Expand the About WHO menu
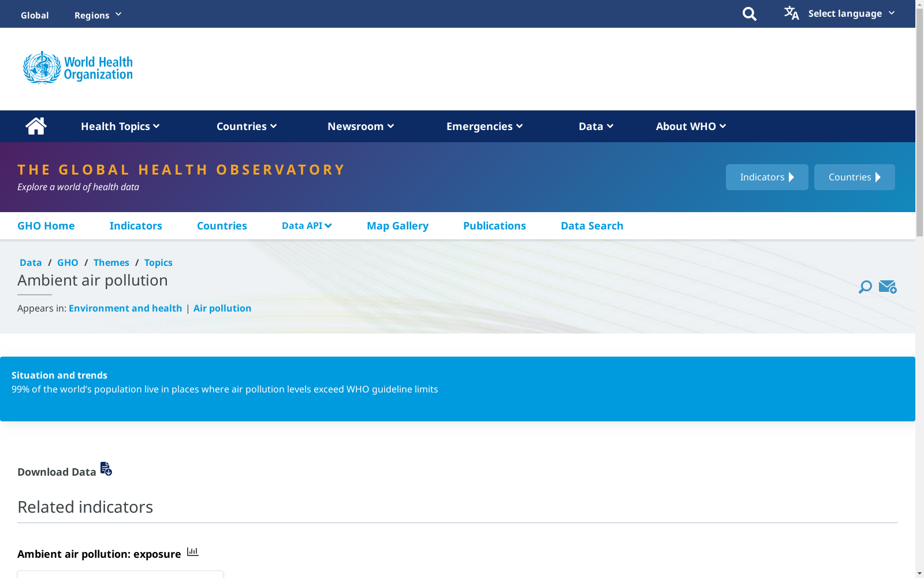Screen dimensions: 924x578 click(691, 126)
